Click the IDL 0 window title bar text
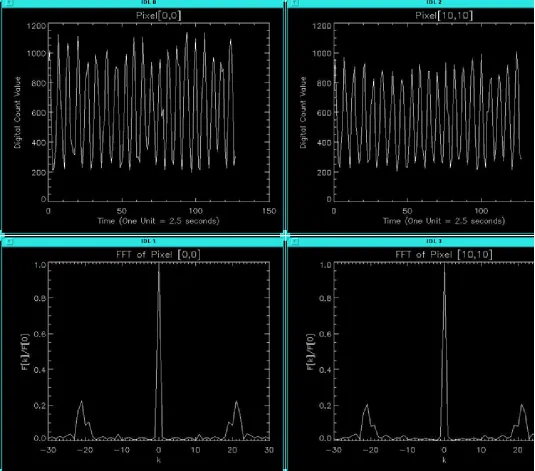 point(148,2)
